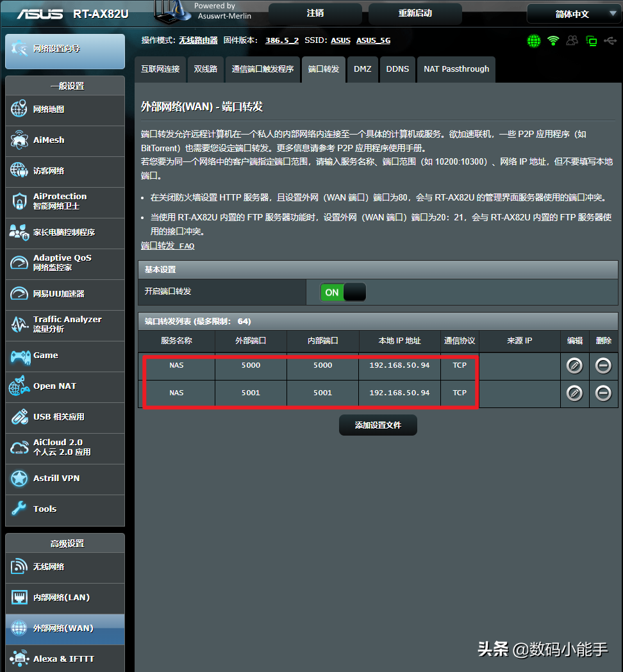Click the internet status globe icon
Viewport: 623px width, 672px height.
click(x=534, y=41)
